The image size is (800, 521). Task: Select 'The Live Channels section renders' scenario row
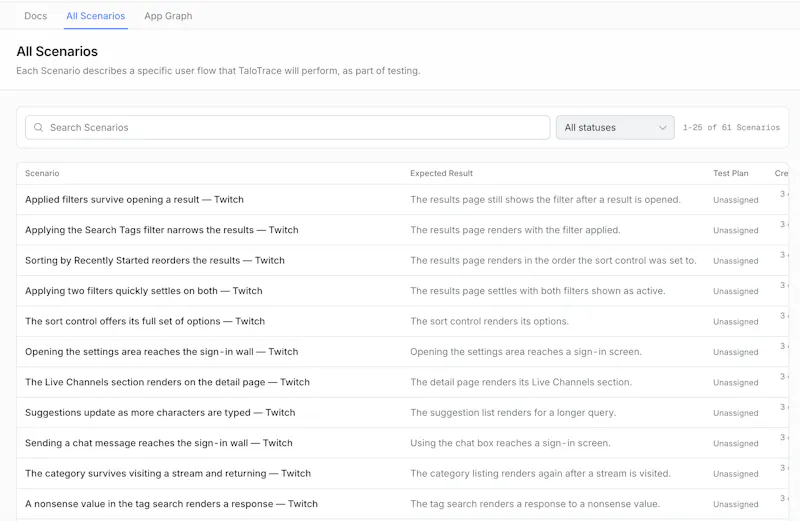402,382
